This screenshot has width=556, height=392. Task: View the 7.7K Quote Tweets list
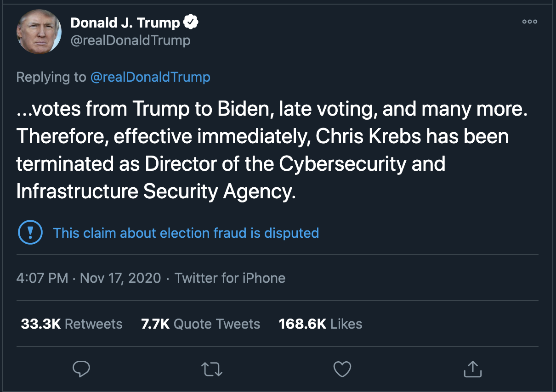[x=200, y=324]
